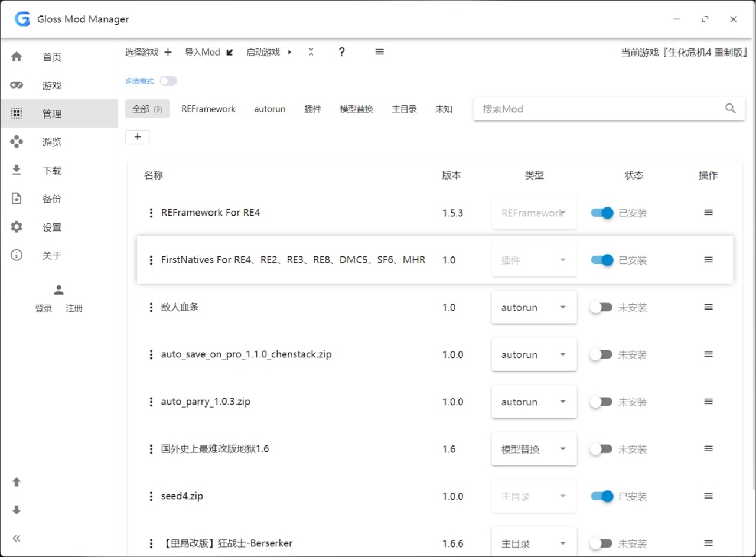Click the help question mark icon
This screenshot has height=557, width=756.
click(341, 52)
